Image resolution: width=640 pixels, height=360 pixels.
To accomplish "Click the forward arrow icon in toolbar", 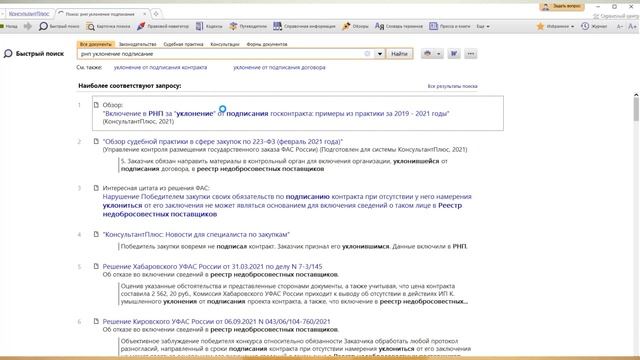I will [28, 27].
